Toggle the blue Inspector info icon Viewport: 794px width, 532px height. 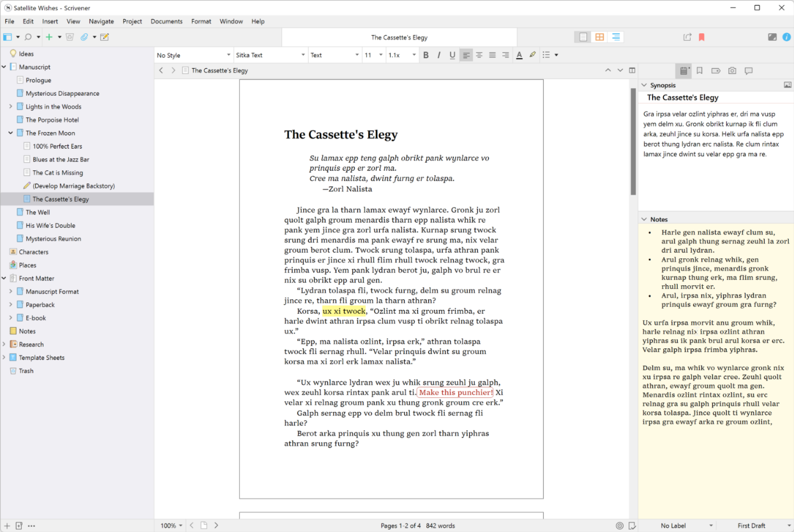click(786, 37)
